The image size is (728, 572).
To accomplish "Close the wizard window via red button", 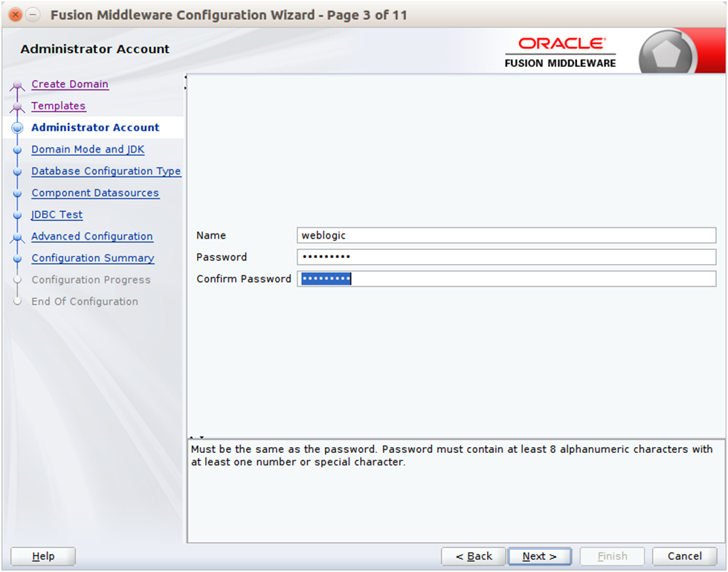I will coord(16,15).
